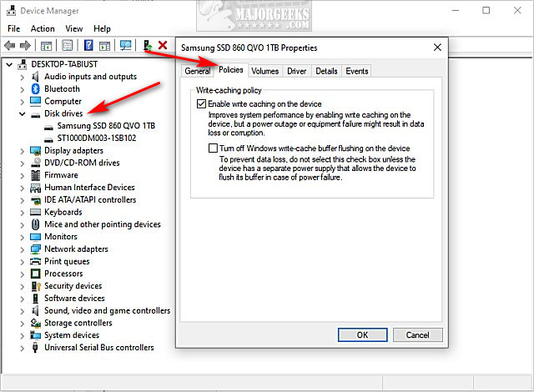Select the Network adapters tree label
The image size is (534, 392).
pos(76,249)
